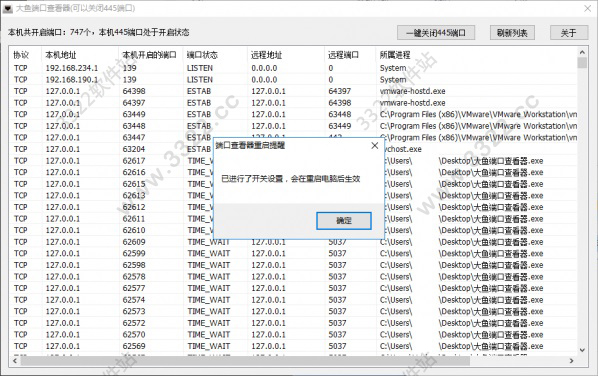
Task: Click the 一键关闭445端口 button
Action: point(436,33)
